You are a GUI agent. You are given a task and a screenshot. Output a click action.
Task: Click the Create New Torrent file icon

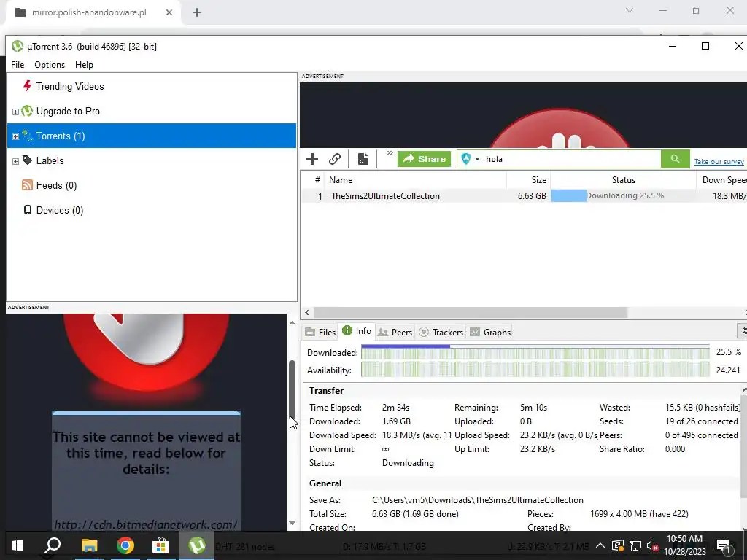363,159
